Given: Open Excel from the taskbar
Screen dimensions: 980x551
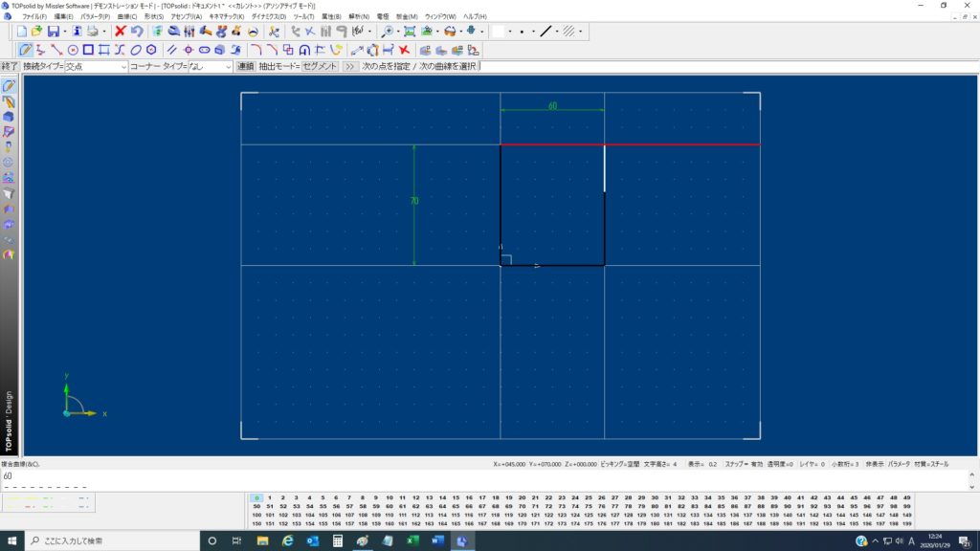Looking at the screenshot, I should tap(412, 541).
